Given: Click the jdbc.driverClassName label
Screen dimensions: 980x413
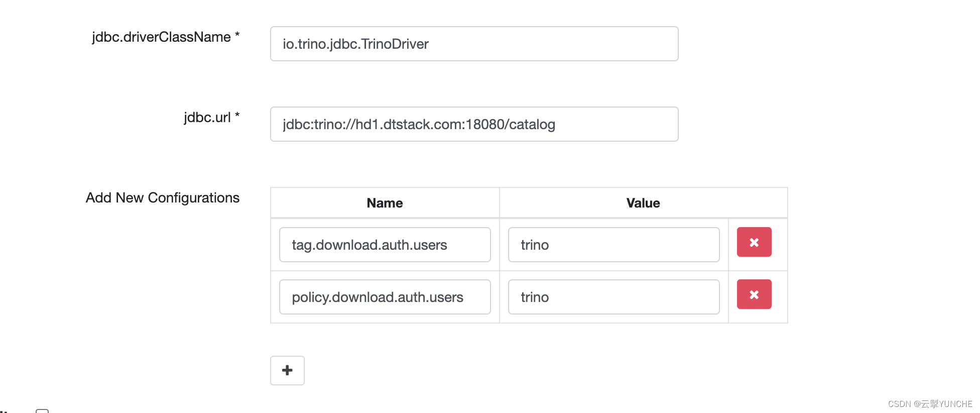Looking at the screenshot, I should pyautogui.click(x=166, y=37).
